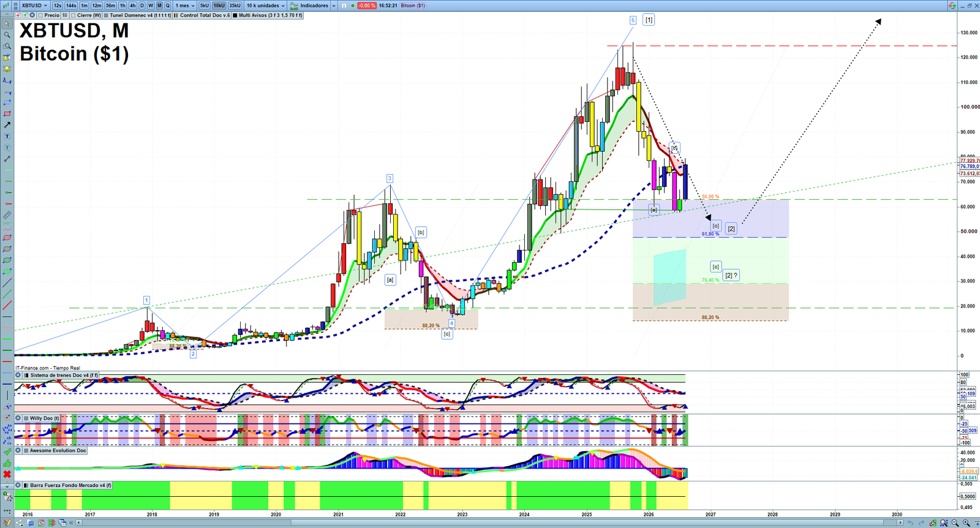Click the Bitcoin ($1) name field
This screenshot has height=528, width=980.
pyautogui.click(x=413, y=6)
